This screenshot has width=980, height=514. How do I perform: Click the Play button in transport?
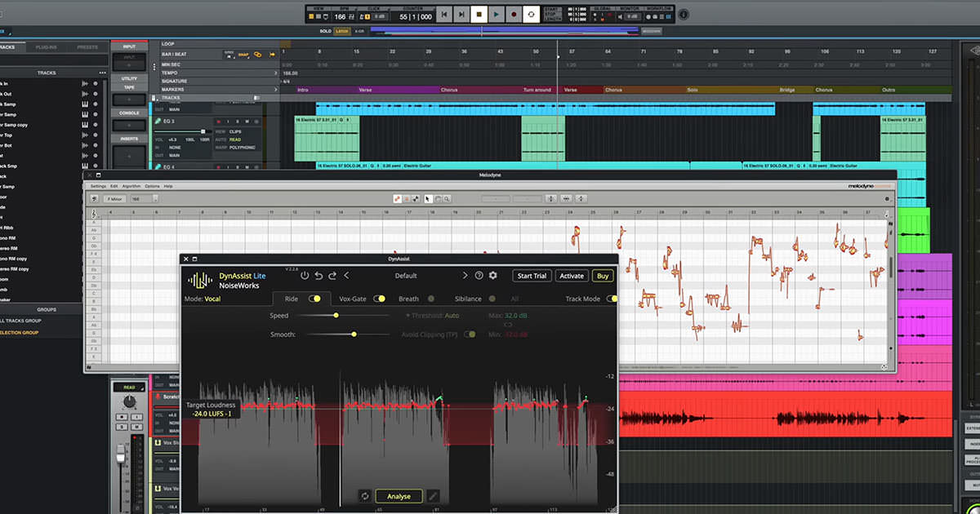pyautogui.click(x=496, y=15)
